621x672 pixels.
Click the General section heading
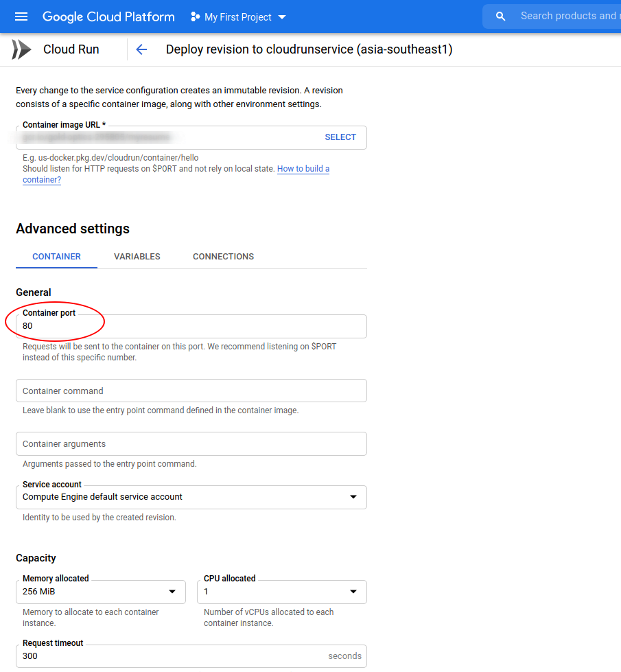pyautogui.click(x=34, y=292)
